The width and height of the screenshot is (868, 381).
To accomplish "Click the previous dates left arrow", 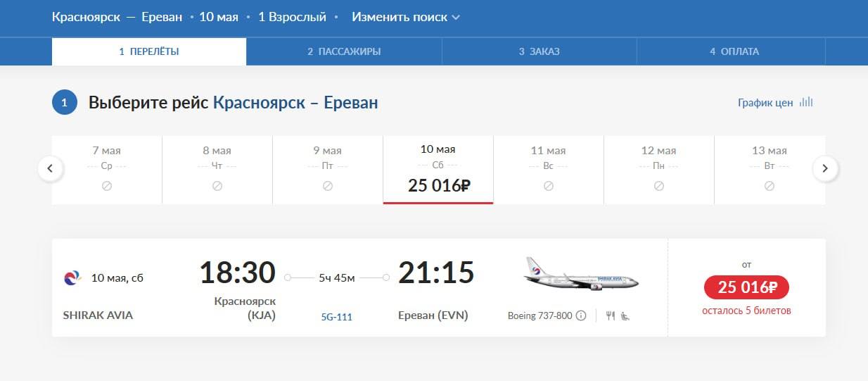I will coord(51,169).
